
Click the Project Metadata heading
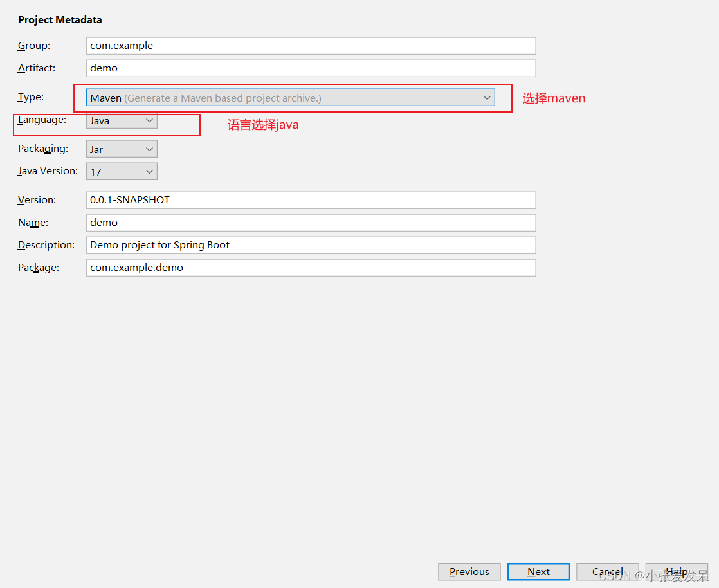pyautogui.click(x=60, y=19)
